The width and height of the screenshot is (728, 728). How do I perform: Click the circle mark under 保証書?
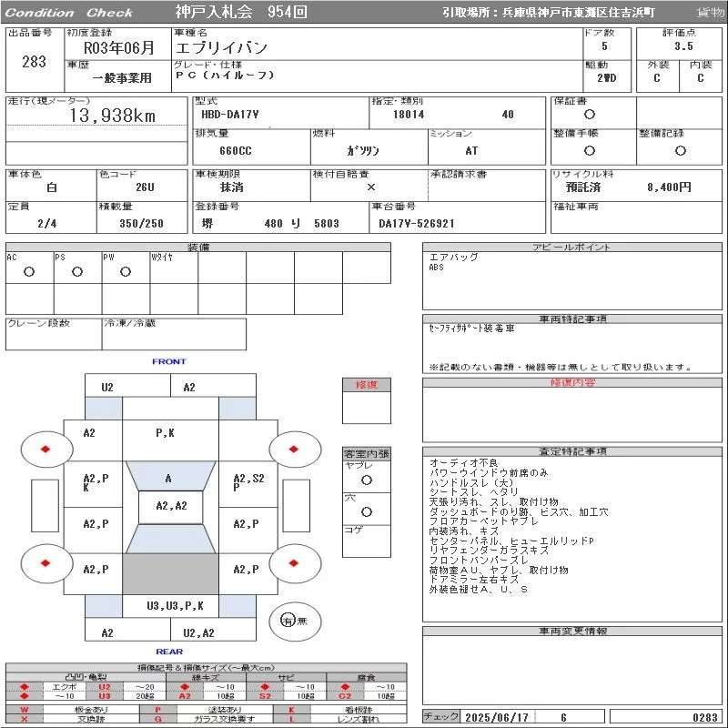pos(589,115)
